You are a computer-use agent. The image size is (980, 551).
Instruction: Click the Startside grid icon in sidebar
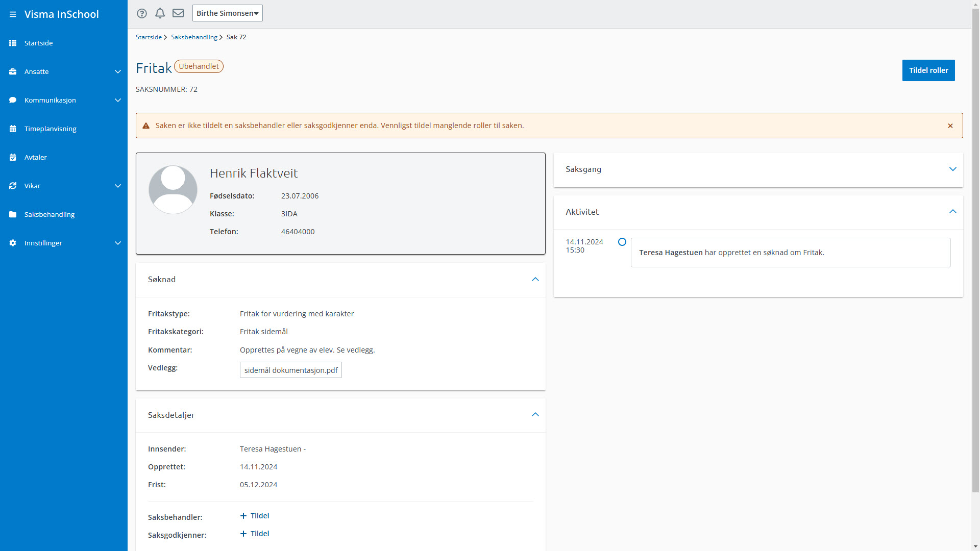pyautogui.click(x=13, y=43)
